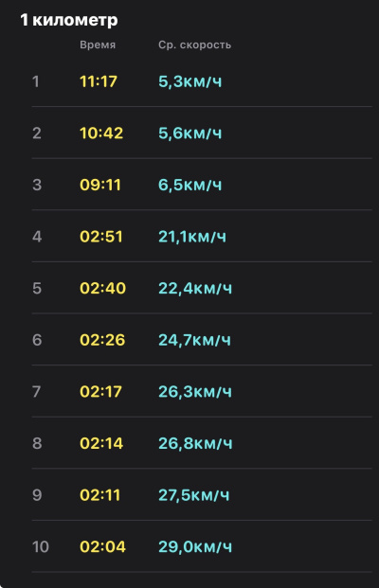Click the 'Время' column header
The width and height of the screenshot is (379, 588).
(x=98, y=45)
